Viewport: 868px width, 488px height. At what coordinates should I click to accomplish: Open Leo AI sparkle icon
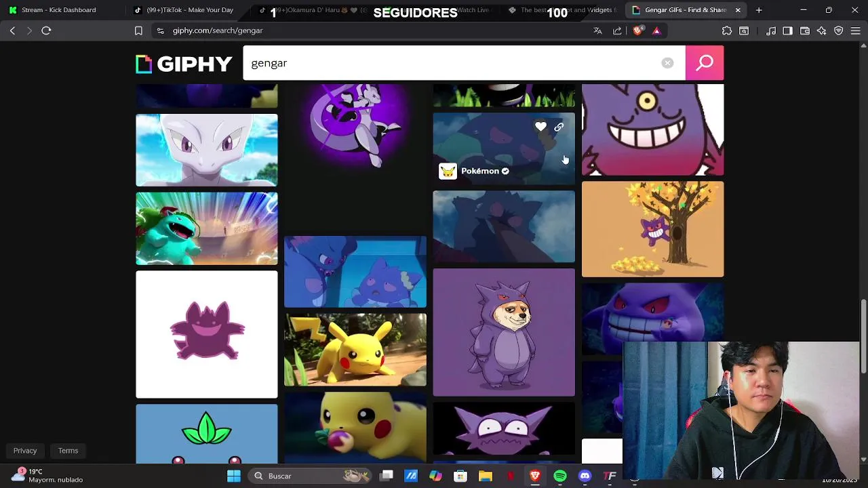point(822,30)
